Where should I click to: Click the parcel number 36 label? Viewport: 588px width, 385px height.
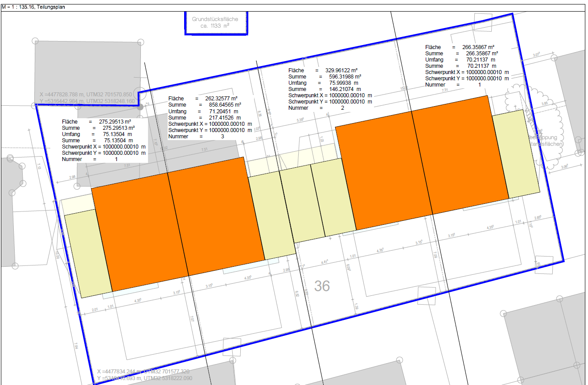pos(322,286)
